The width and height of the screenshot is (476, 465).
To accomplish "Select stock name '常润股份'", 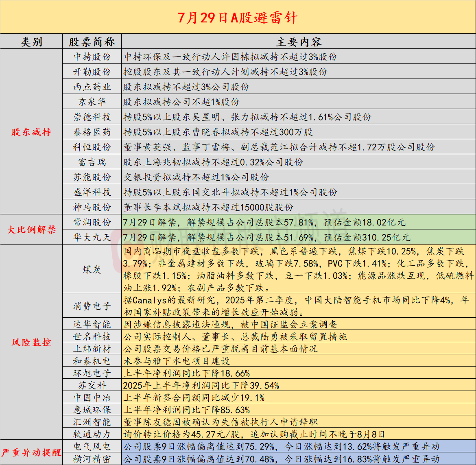I will tap(92, 222).
